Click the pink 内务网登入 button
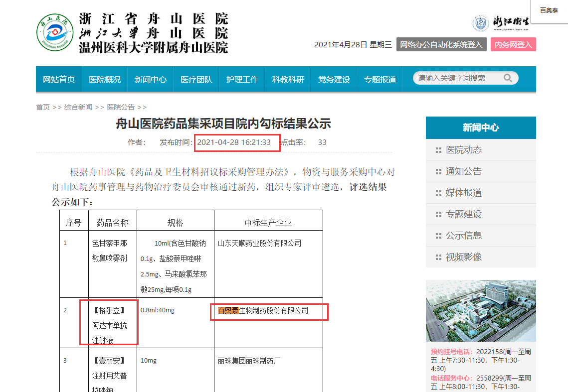 513,44
